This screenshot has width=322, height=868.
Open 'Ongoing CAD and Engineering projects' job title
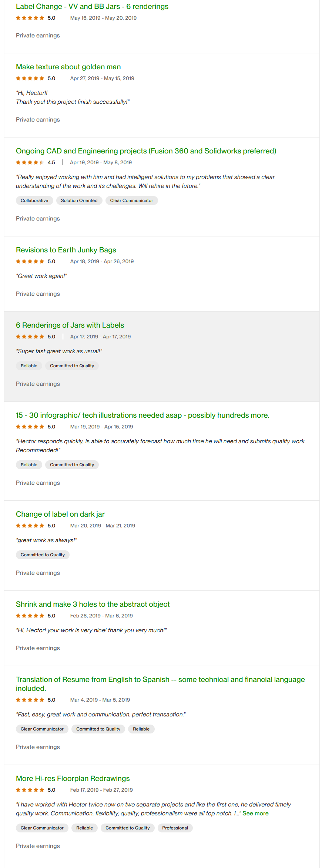coord(146,151)
